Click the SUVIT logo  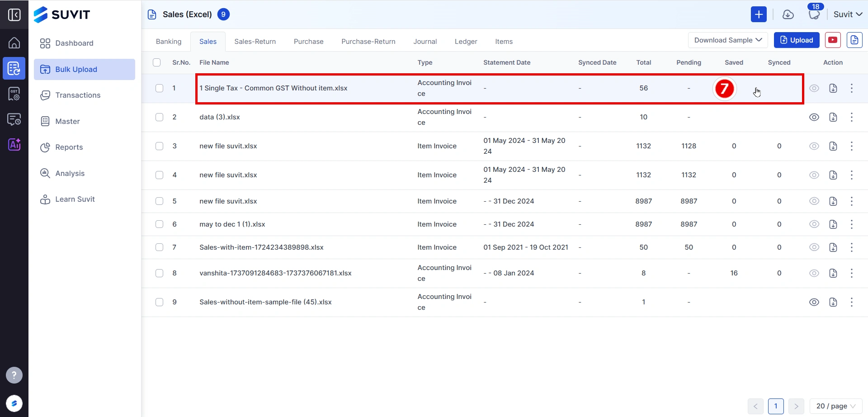(x=62, y=14)
